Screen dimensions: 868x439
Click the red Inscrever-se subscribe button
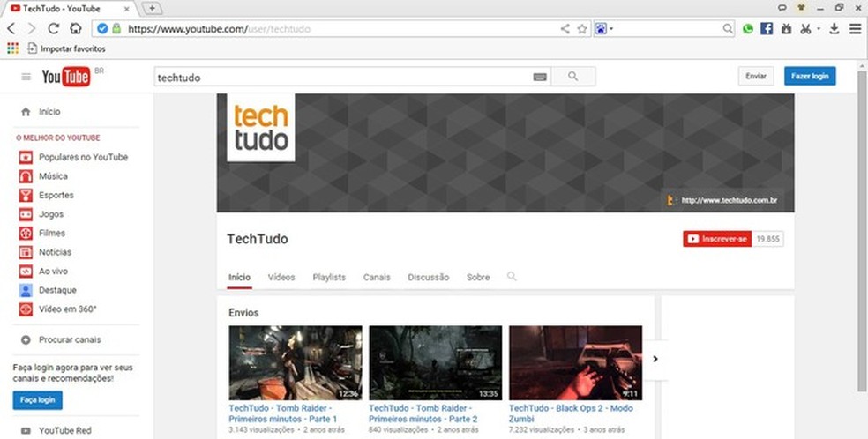tap(717, 239)
